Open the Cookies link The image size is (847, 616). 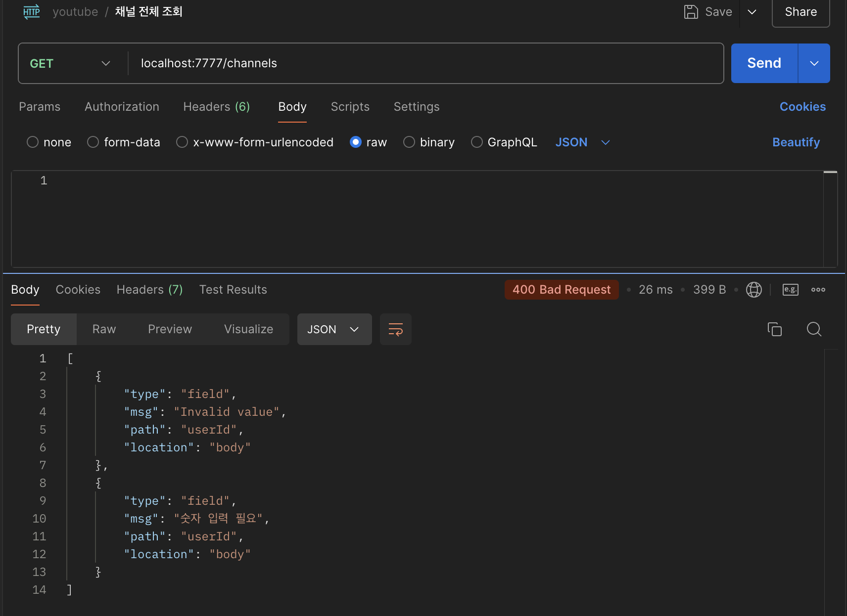pos(802,107)
